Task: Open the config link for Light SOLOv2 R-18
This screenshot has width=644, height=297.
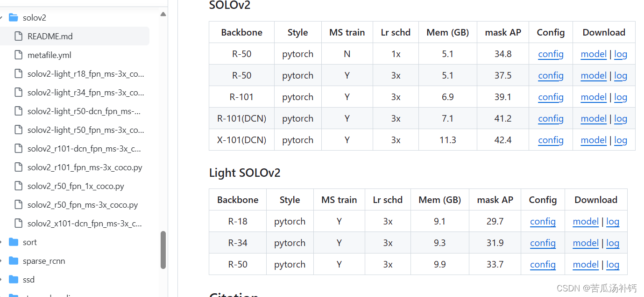Action: click(543, 221)
